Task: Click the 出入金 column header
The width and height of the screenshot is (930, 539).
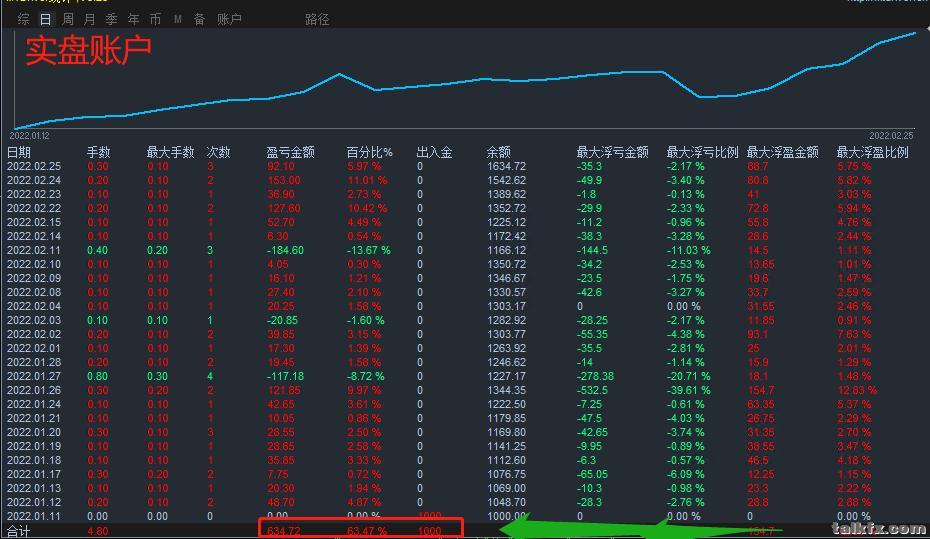Action: [x=435, y=152]
